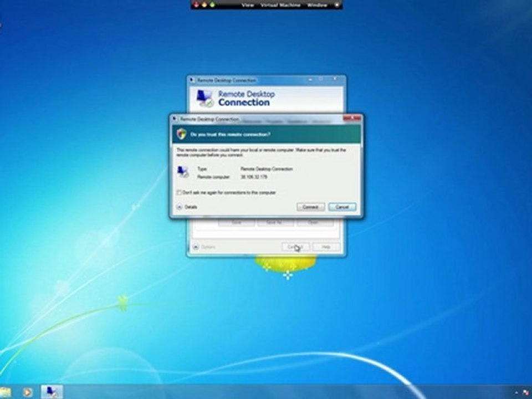Minimize the back Remote Desktop Connection window
Viewport: 532px width, 399px height.
click(x=310, y=79)
